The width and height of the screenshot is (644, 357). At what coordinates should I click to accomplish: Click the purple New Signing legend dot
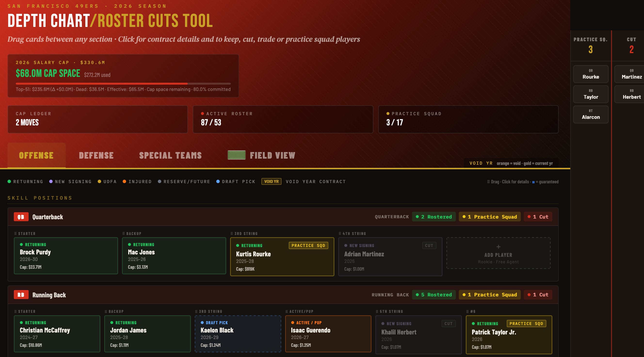(51, 181)
